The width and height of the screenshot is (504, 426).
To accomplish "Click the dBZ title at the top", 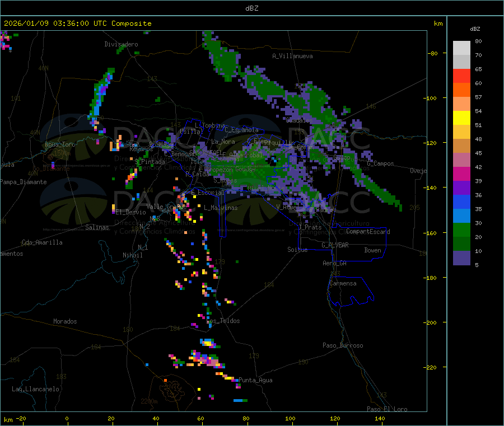I will pyautogui.click(x=251, y=8).
